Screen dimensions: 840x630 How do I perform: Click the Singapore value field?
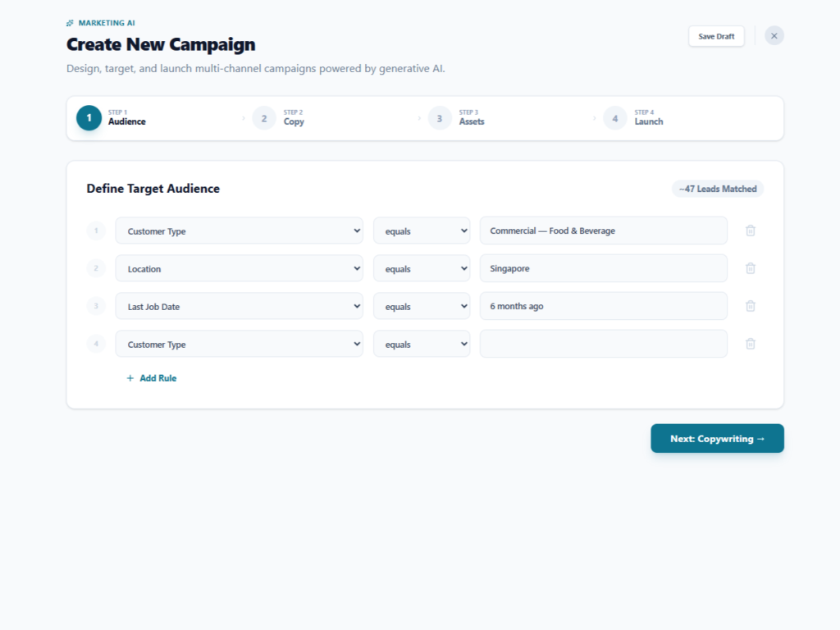(603, 268)
